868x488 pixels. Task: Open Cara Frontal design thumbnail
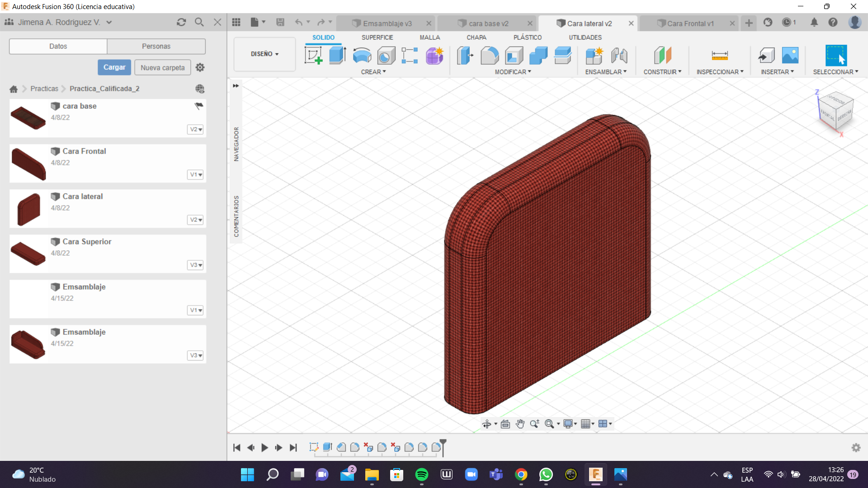(29, 164)
